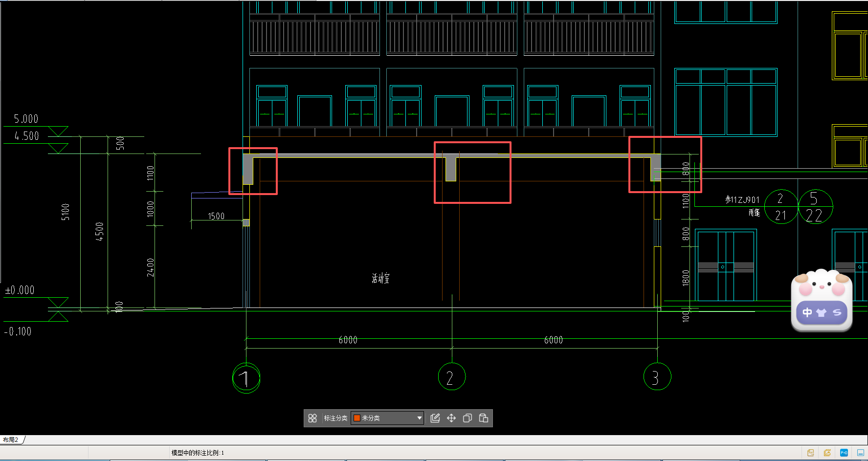Image resolution: width=868 pixels, height=461 pixels.
Task: Click the copy icon in annotation toolbar
Action: [x=467, y=418]
